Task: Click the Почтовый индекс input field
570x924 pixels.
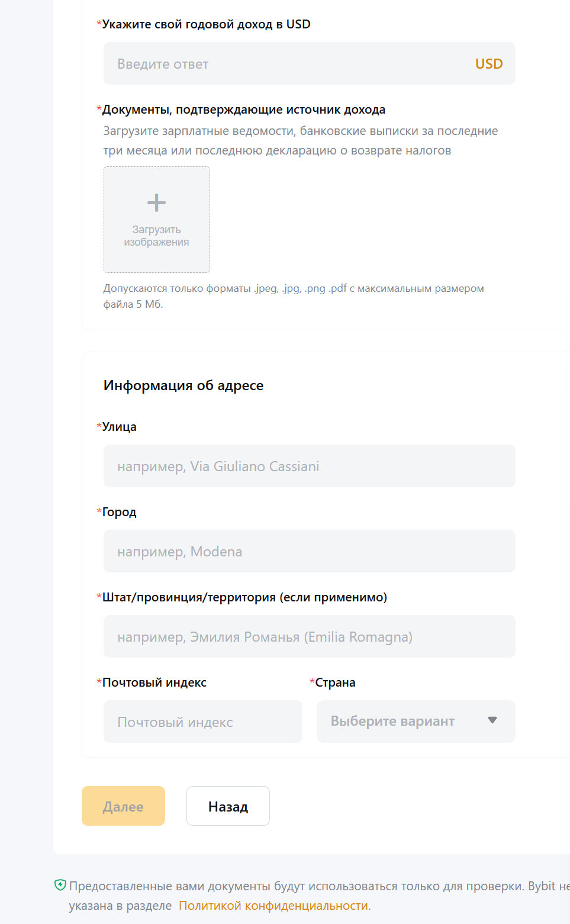Action: 202,722
